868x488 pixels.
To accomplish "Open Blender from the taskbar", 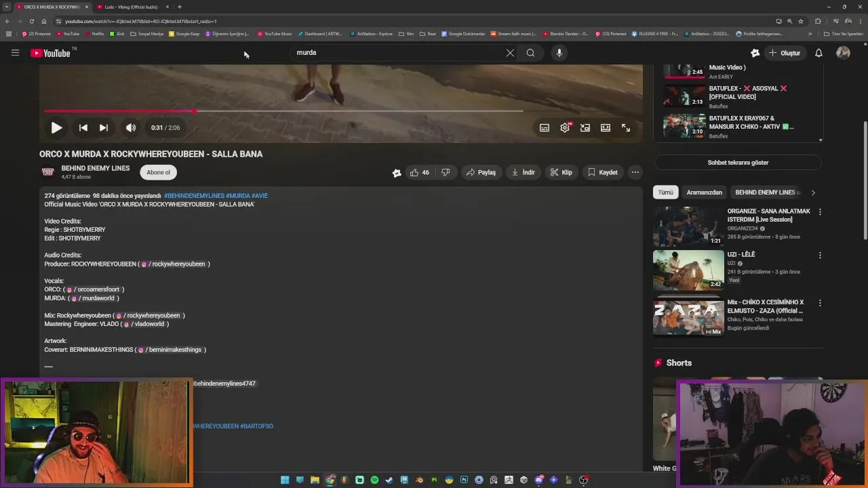I will click(420, 480).
